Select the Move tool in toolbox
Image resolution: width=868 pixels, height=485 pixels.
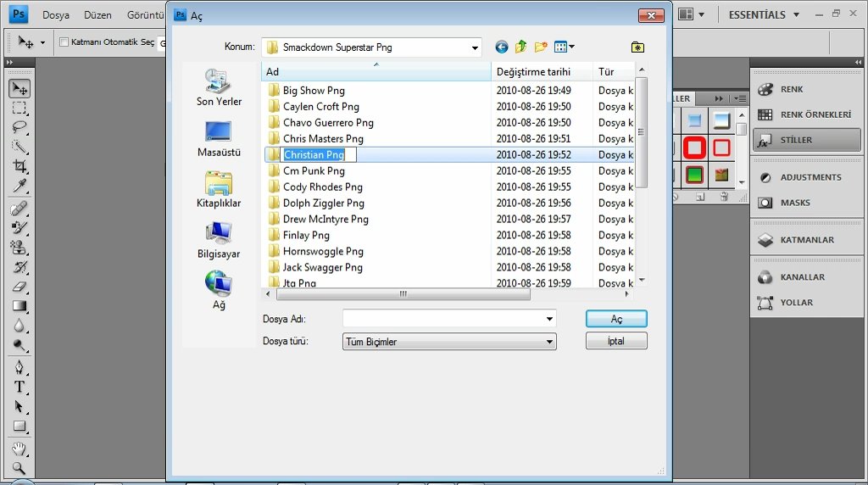19,88
